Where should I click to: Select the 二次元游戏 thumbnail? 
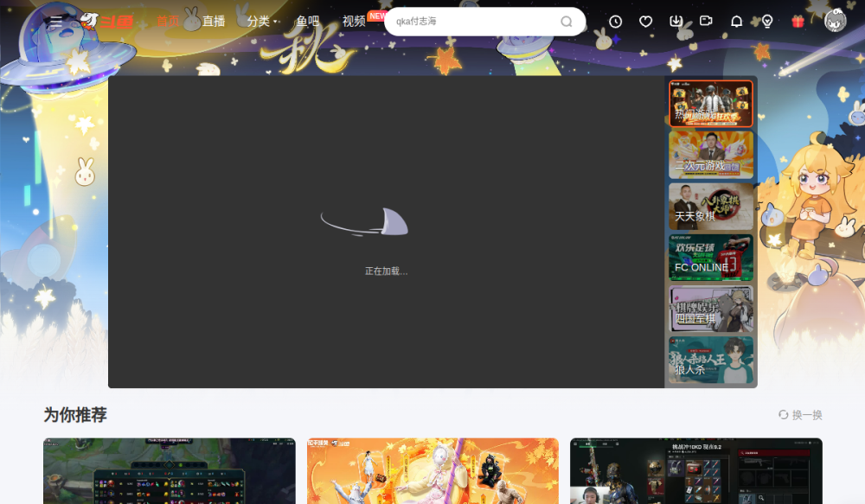tap(710, 155)
